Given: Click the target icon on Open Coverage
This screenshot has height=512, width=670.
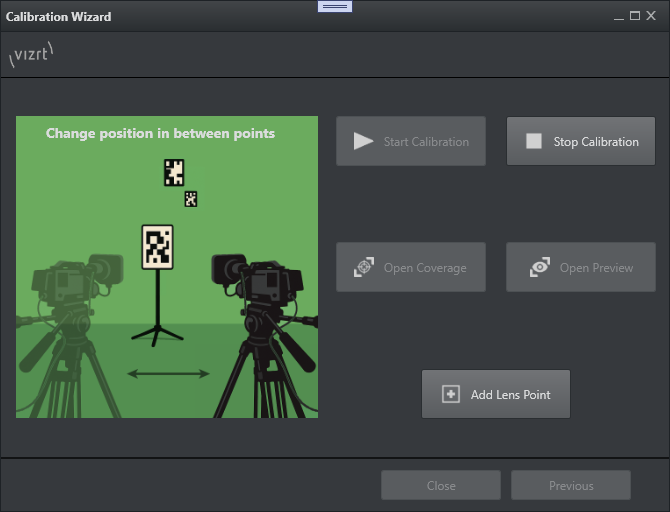Looking at the screenshot, I should point(364,268).
